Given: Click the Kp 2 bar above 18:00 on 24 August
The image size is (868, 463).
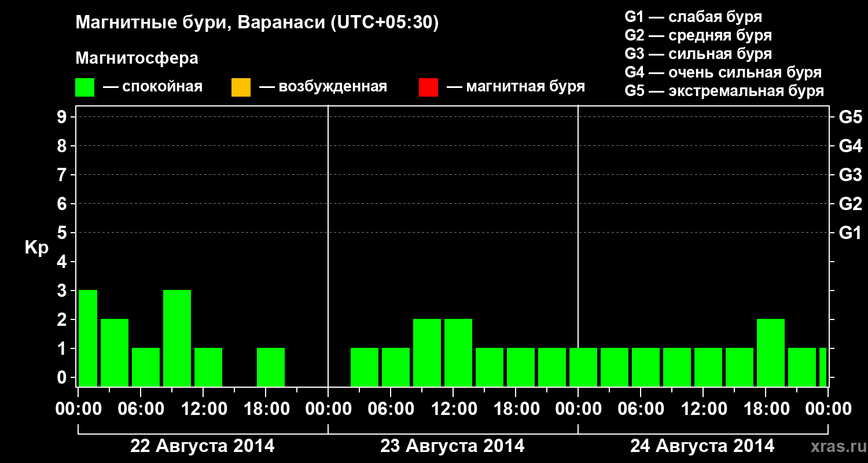Looking at the screenshot, I should pos(771,352).
